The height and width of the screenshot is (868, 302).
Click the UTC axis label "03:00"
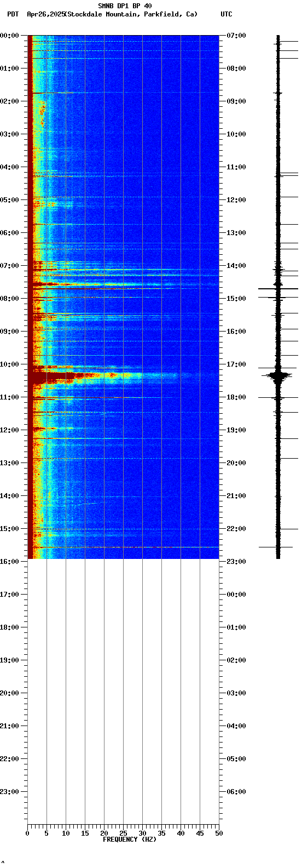[x=236, y=693]
